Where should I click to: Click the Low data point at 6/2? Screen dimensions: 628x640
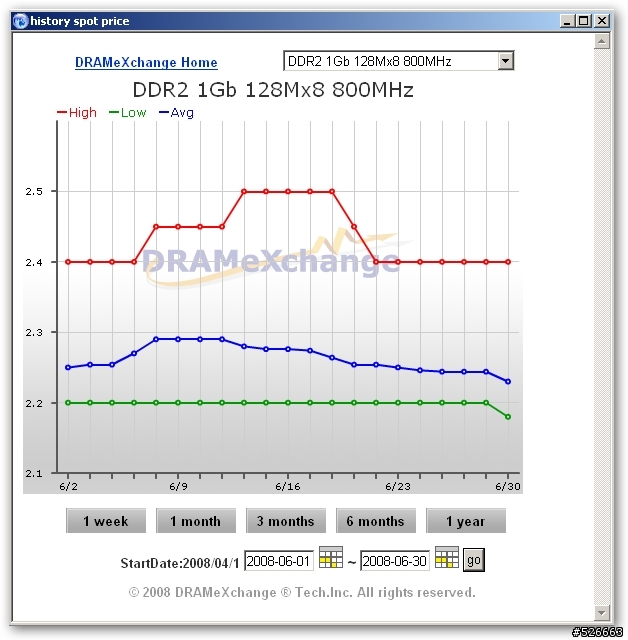pyautogui.click(x=68, y=403)
